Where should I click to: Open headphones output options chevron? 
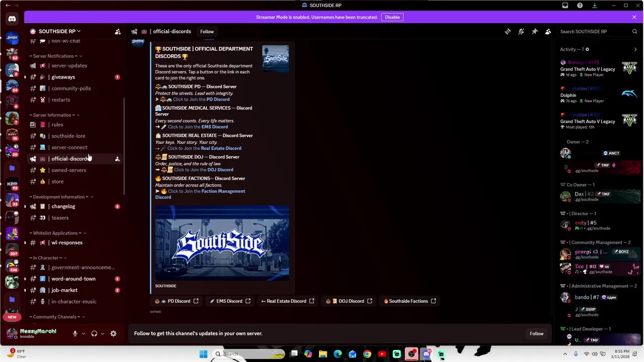click(x=103, y=333)
